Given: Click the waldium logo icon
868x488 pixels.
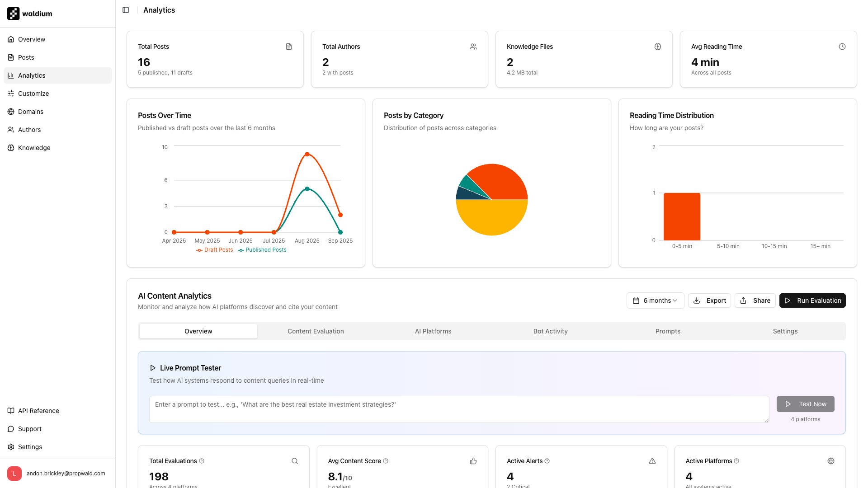Looking at the screenshot, I should 13,14.
